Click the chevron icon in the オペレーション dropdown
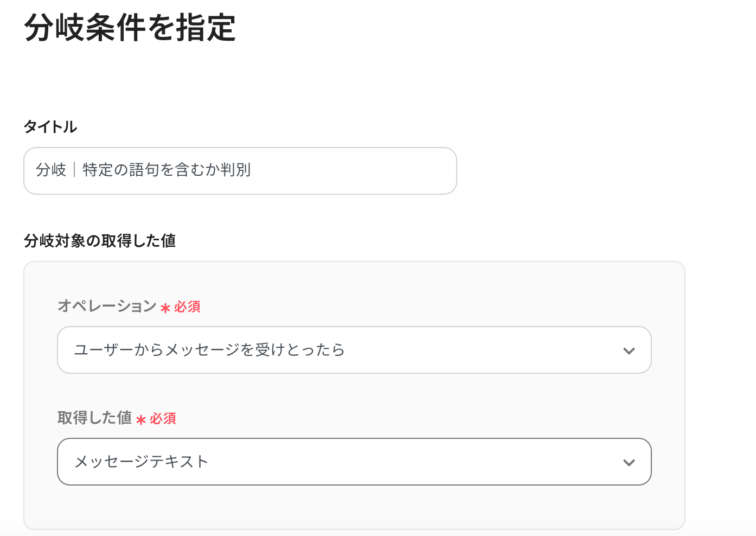756x536 pixels. point(629,351)
